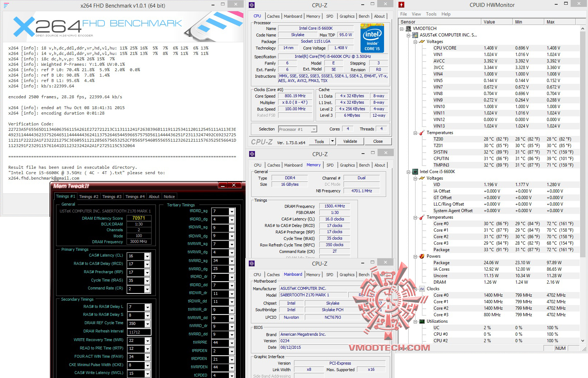Open the CAS# Latency (CL) dropdown in MemTweakIt

[x=147, y=256]
